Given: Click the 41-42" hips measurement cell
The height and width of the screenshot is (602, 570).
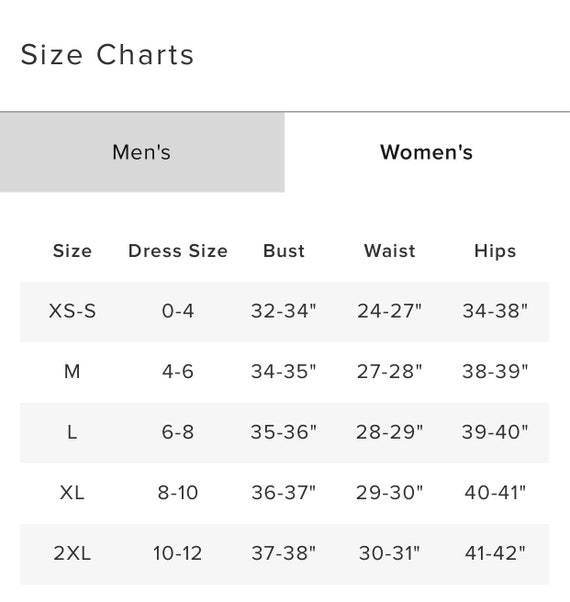Looking at the screenshot, I should 495,553.
